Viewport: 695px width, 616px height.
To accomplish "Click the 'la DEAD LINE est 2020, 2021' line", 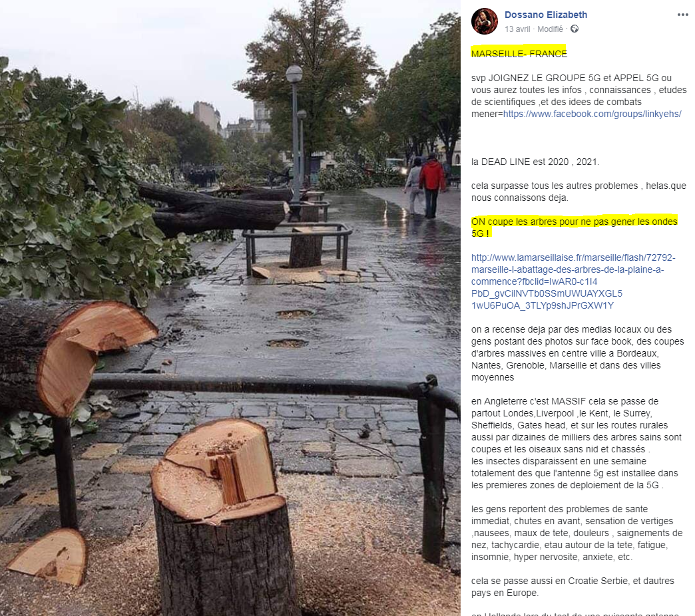I will 535,162.
